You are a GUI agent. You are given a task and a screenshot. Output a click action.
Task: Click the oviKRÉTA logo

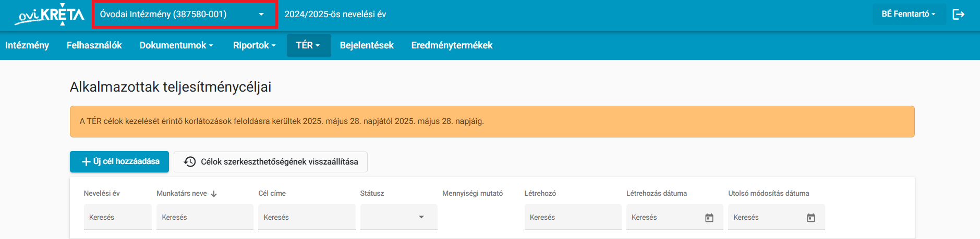coord(49,14)
